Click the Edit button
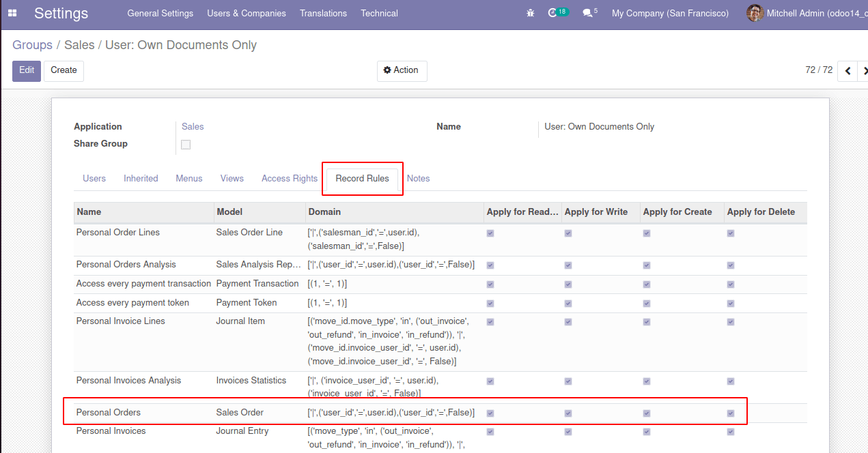868x453 pixels. coord(27,71)
